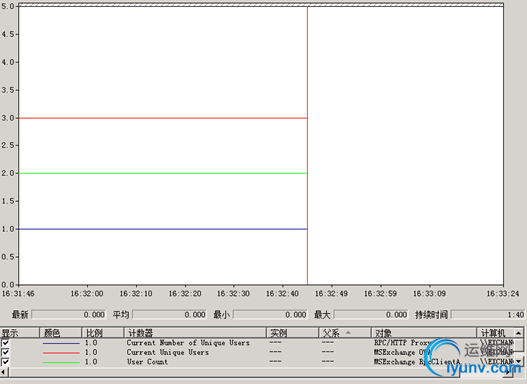Click the green color line in the legend

coord(61,362)
